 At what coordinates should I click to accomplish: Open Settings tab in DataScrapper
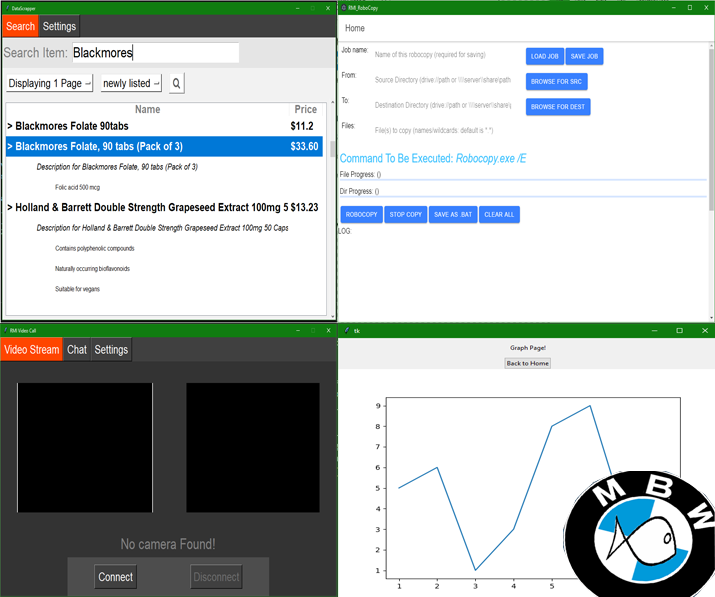[x=59, y=27]
